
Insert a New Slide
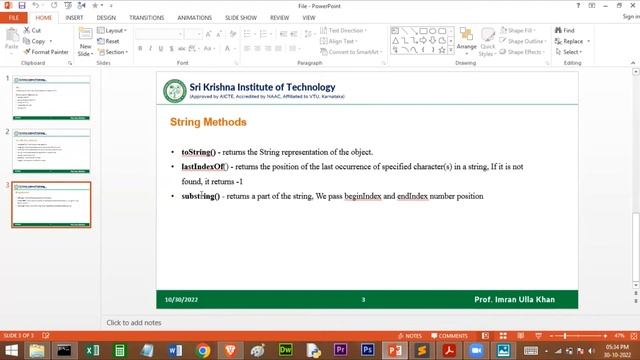(85, 42)
